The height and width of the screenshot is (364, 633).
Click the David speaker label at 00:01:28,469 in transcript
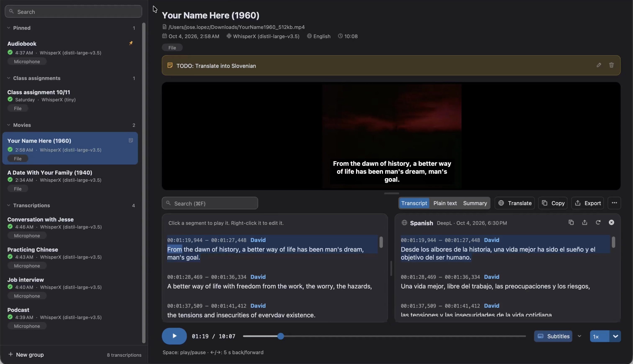point(258,277)
